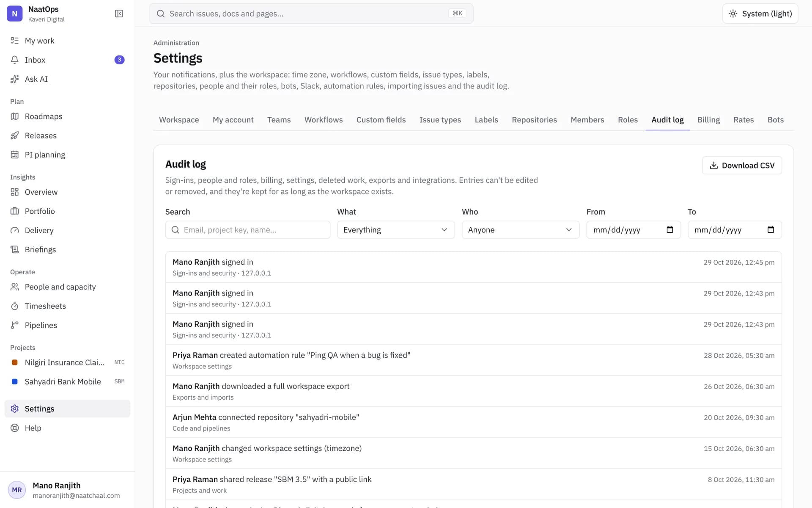This screenshot has height=508, width=812.
Task: Open Nilgiri Insurance project
Action: coord(67,362)
